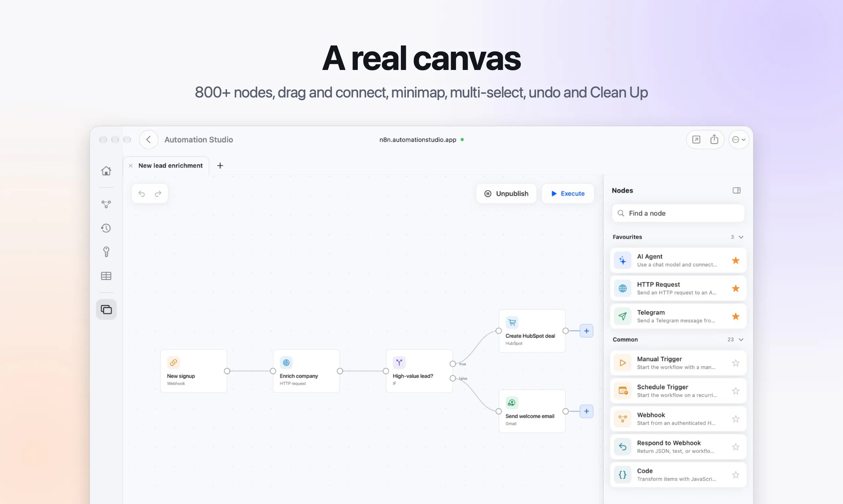Favourite the Schedule Trigger star
The image size is (843, 504).
coord(735,391)
